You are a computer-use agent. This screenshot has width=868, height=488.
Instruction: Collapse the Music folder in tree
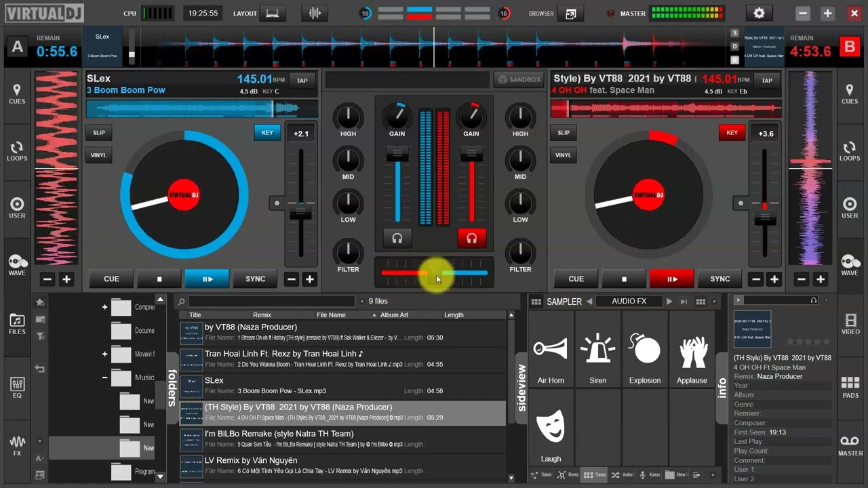104,378
